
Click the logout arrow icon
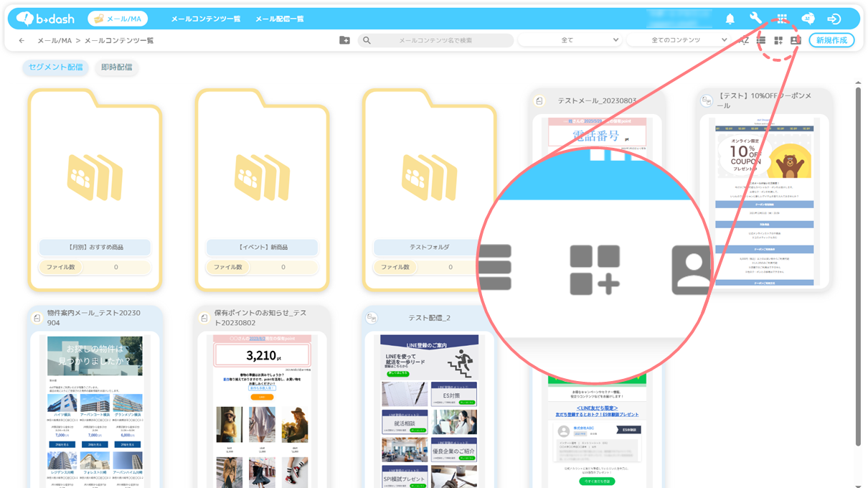pos(834,19)
